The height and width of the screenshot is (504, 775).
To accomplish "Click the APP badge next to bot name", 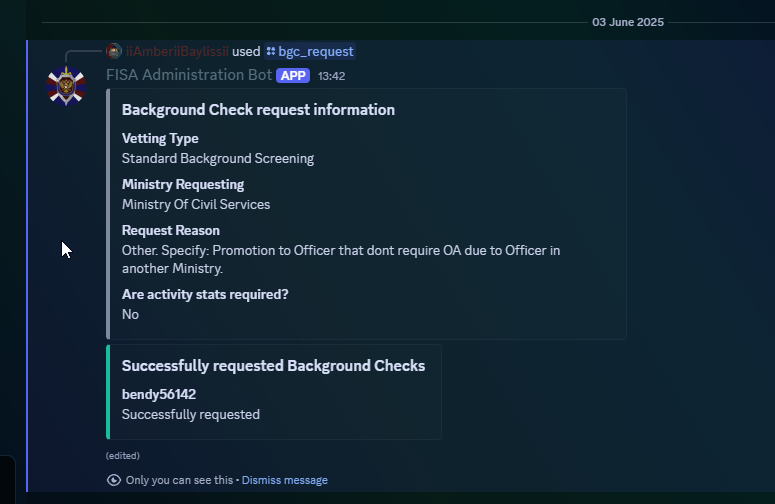I will coord(293,76).
